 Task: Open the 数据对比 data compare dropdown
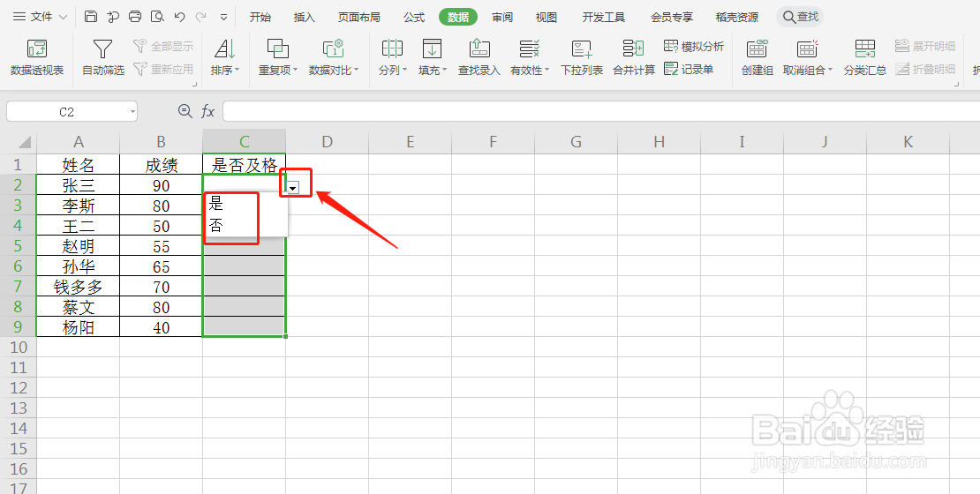point(334,57)
